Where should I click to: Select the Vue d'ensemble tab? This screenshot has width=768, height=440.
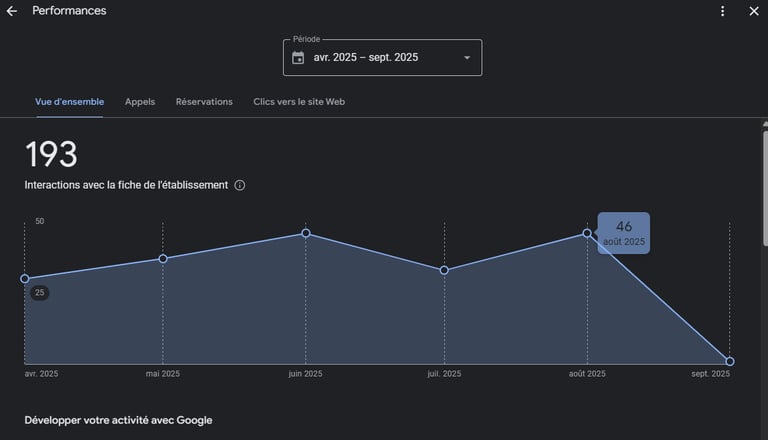click(69, 102)
